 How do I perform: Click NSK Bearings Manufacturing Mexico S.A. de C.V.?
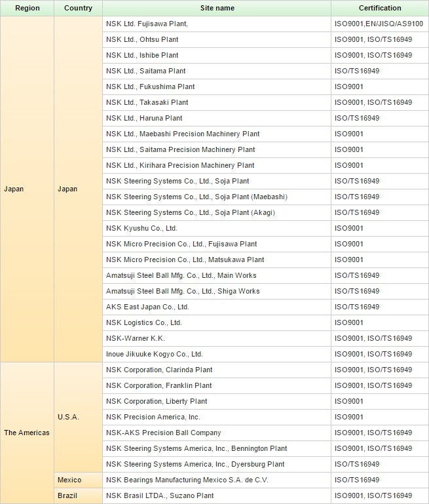(187, 480)
